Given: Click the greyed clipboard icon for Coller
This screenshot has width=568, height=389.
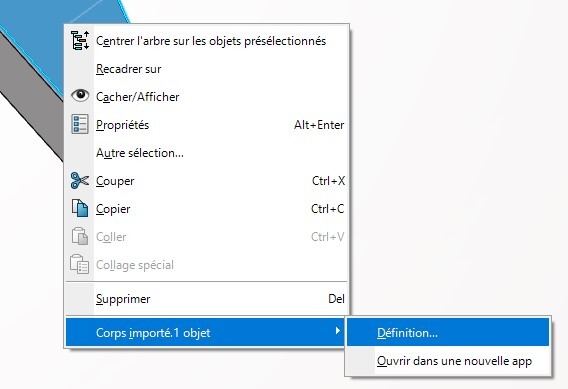Looking at the screenshot, I should tap(80, 236).
